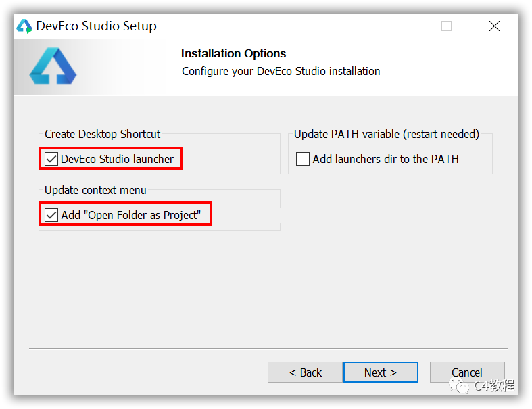Click the large DevEco Studio logo

click(53, 66)
